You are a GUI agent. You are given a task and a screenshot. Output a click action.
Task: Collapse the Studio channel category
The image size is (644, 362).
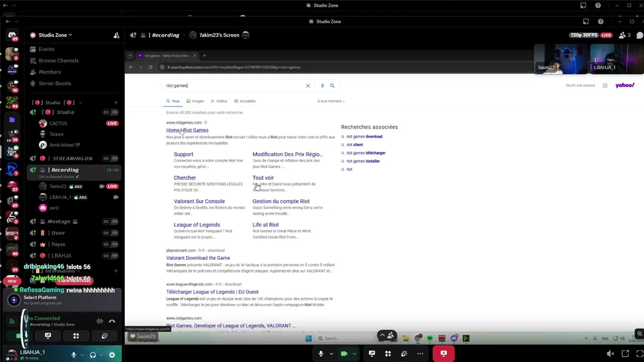click(x=55, y=103)
